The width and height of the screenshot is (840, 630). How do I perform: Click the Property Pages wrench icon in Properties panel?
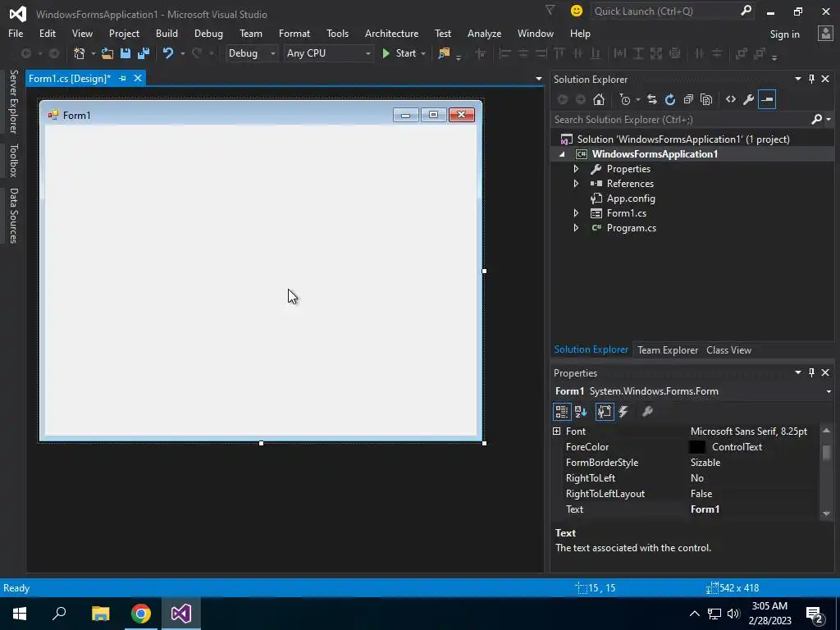647,412
